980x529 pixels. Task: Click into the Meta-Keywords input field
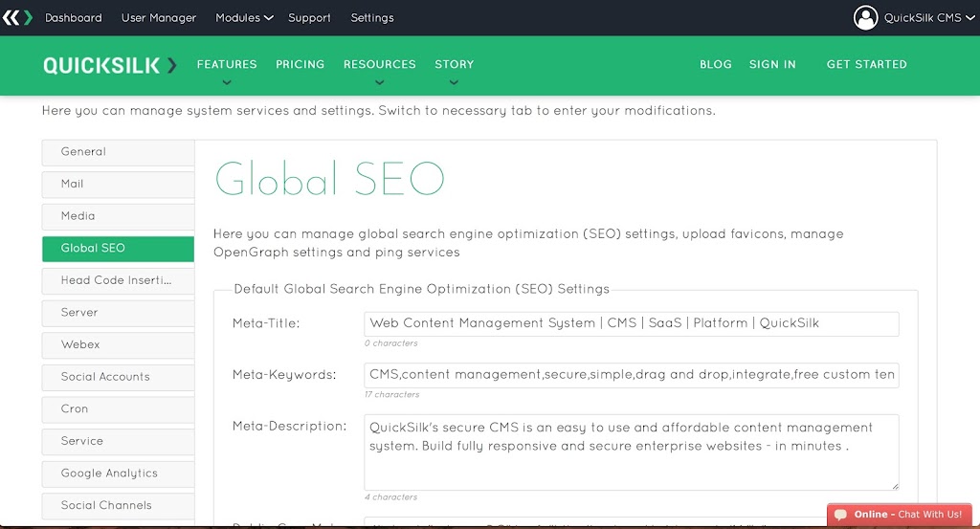click(x=632, y=375)
